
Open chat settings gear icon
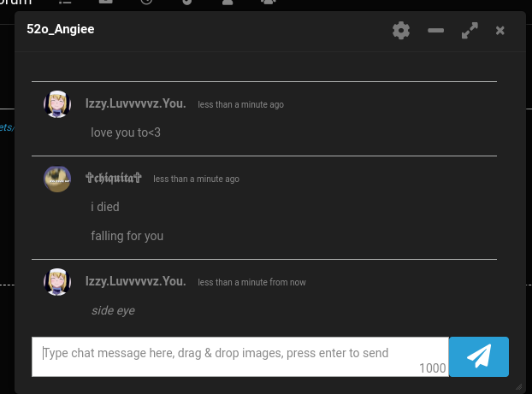pos(401,31)
